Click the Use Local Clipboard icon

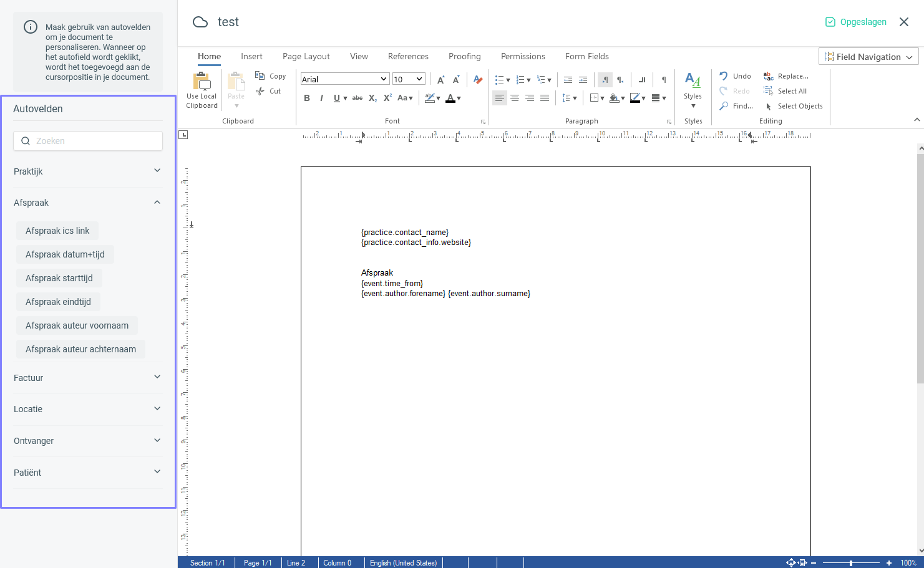202,82
